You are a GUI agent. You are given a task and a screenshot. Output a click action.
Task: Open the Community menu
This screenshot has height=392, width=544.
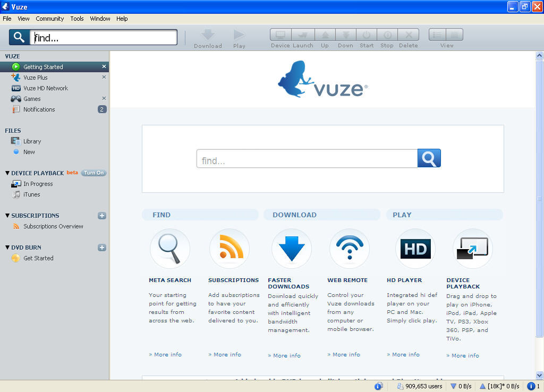[49, 19]
